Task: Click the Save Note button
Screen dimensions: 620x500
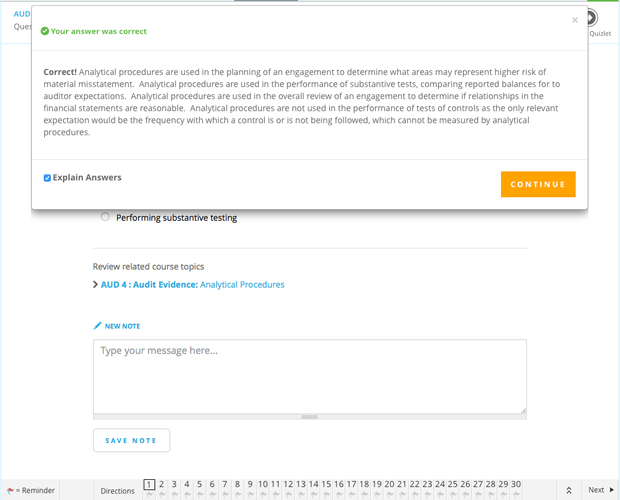Action: [131, 440]
